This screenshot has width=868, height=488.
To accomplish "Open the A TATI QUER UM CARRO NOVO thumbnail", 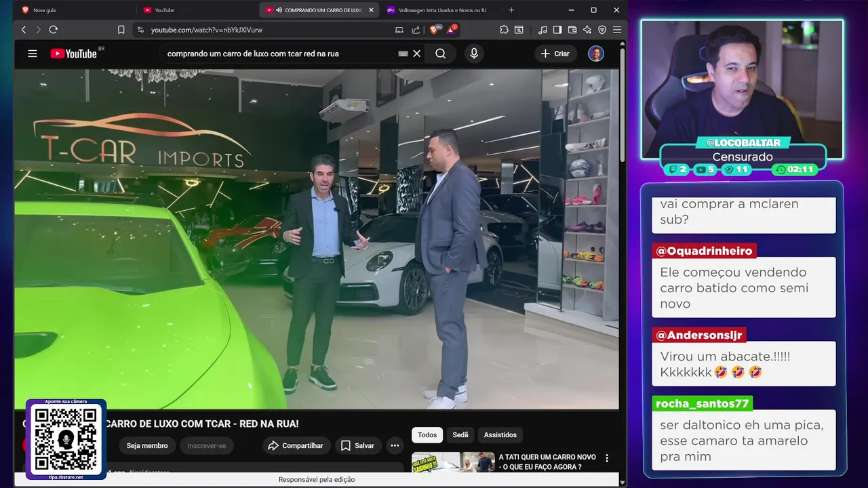I will [453, 462].
